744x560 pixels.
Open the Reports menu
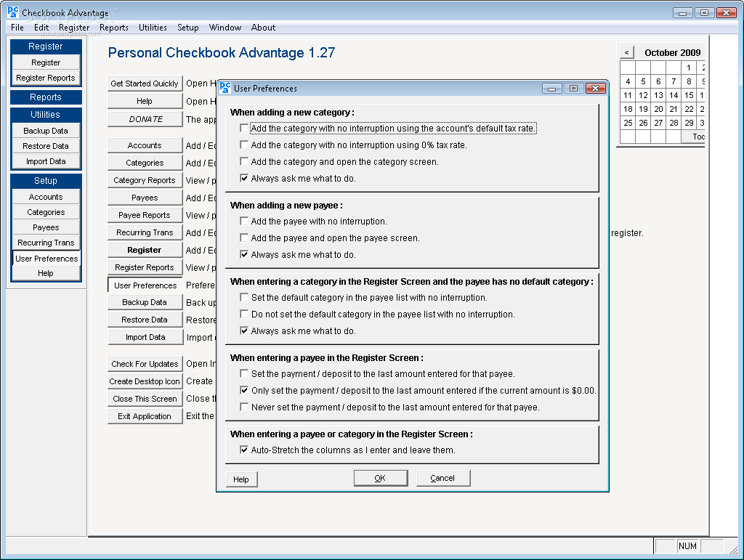point(114,28)
